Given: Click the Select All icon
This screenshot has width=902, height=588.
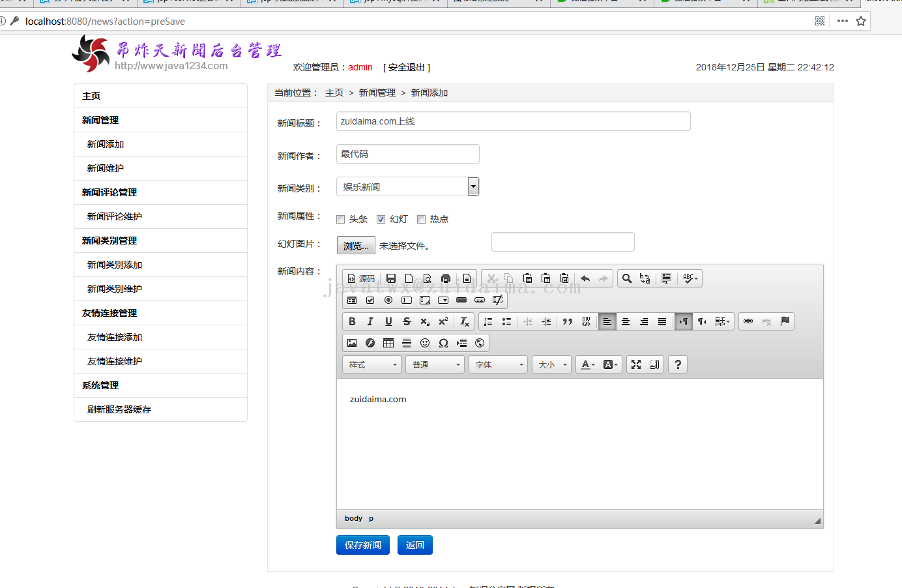Looking at the screenshot, I should (666, 278).
